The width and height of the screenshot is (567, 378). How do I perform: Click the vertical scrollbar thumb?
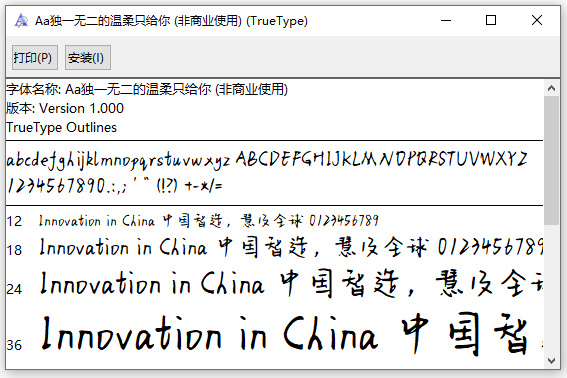(x=551, y=160)
